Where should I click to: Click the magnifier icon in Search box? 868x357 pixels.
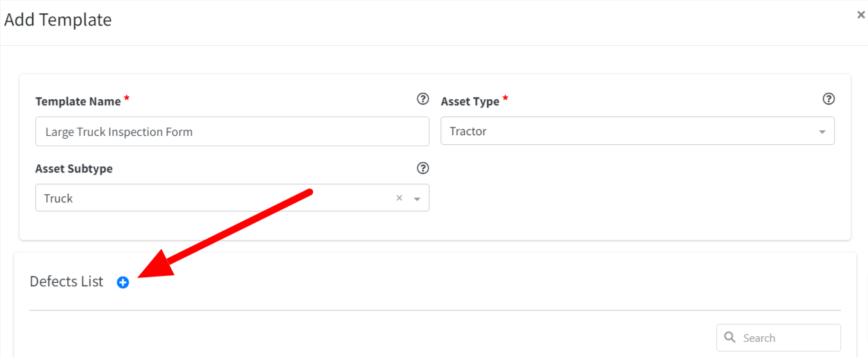point(729,338)
